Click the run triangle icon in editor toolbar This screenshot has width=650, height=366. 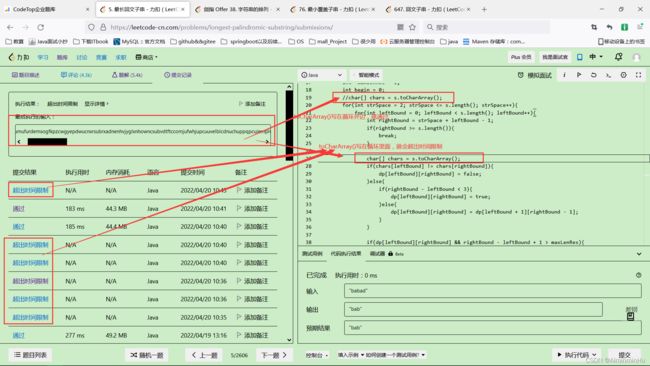coord(579,75)
